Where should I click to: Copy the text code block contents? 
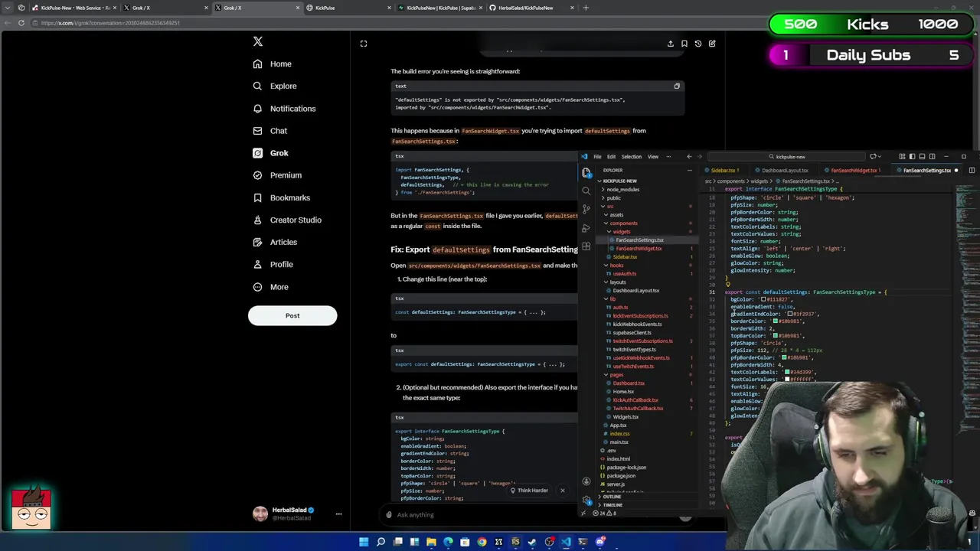pos(677,86)
